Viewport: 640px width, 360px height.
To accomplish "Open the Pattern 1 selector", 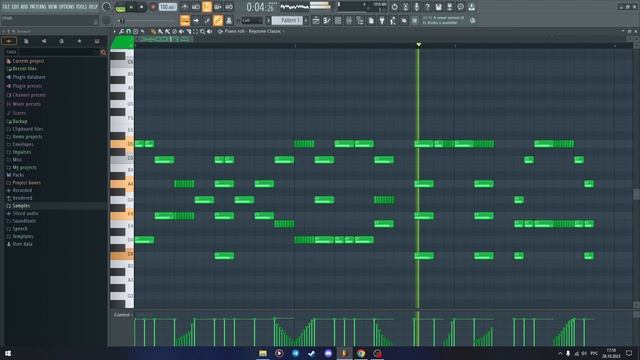I will [x=288, y=20].
